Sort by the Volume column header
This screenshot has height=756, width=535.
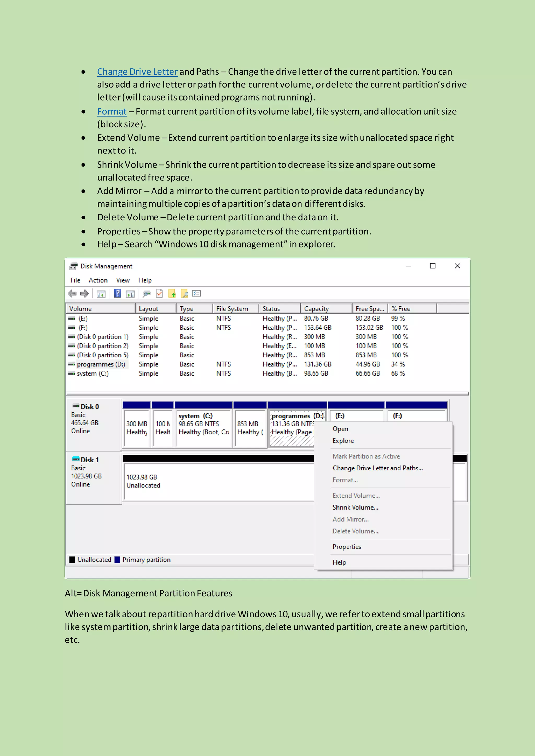(101, 309)
